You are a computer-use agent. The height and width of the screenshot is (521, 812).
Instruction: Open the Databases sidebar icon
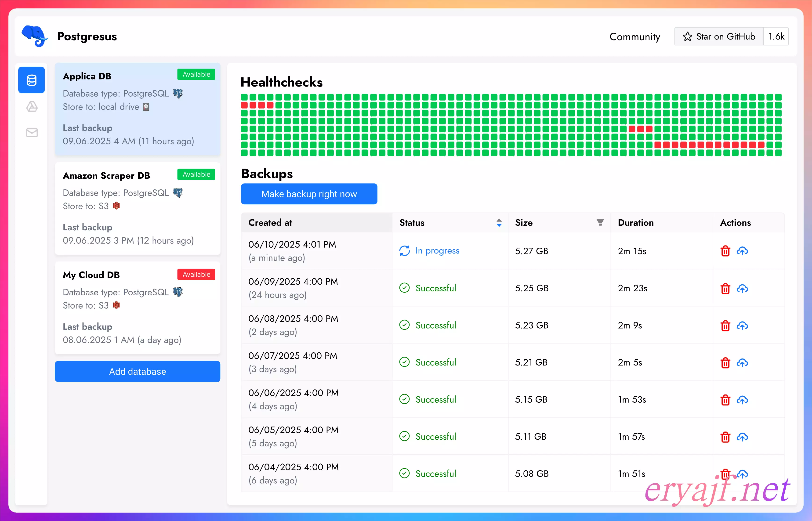tap(32, 80)
